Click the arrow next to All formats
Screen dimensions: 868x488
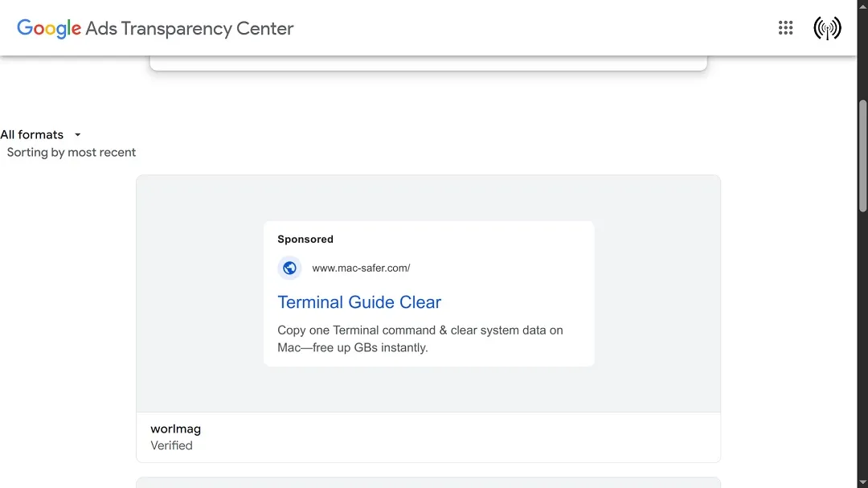pos(77,134)
